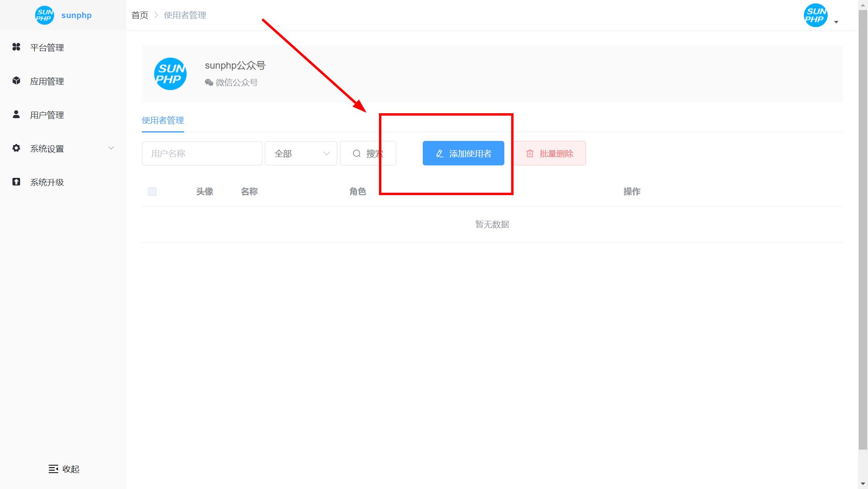868x489 pixels.
Task: Click the user avatar at top right
Action: 815,15
